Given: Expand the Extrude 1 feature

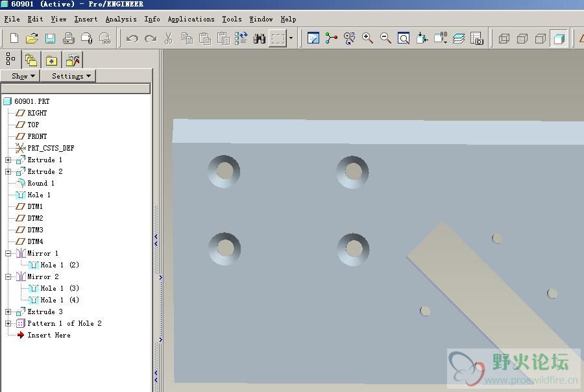Looking at the screenshot, I should (x=8, y=160).
